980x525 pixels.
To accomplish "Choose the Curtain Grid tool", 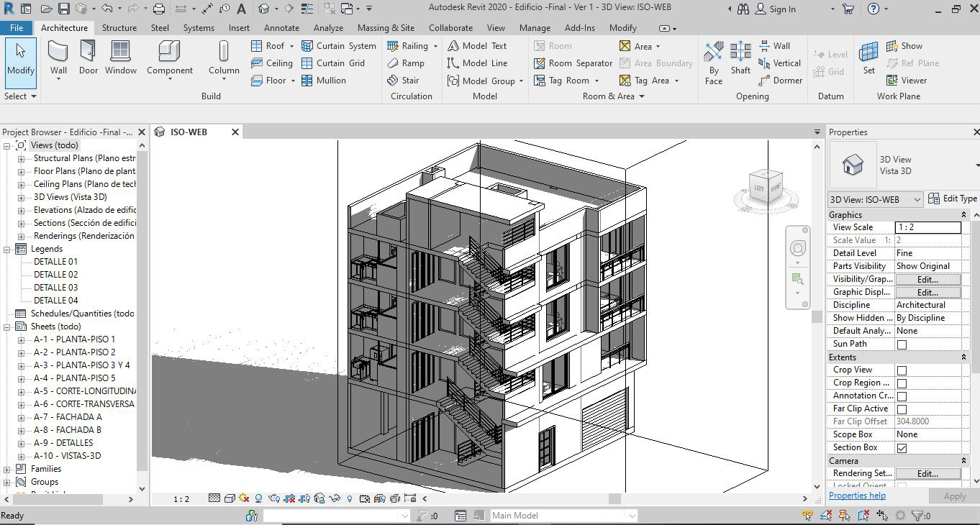I will [332, 63].
